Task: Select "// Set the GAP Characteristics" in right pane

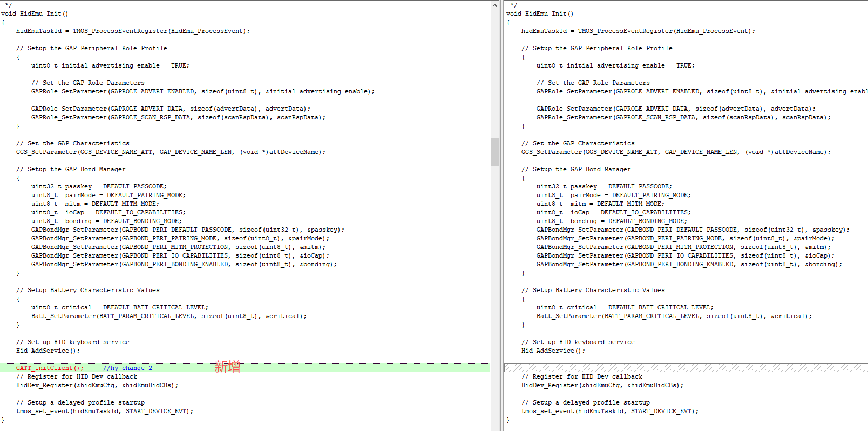Action: pyautogui.click(x=578, y=143)
